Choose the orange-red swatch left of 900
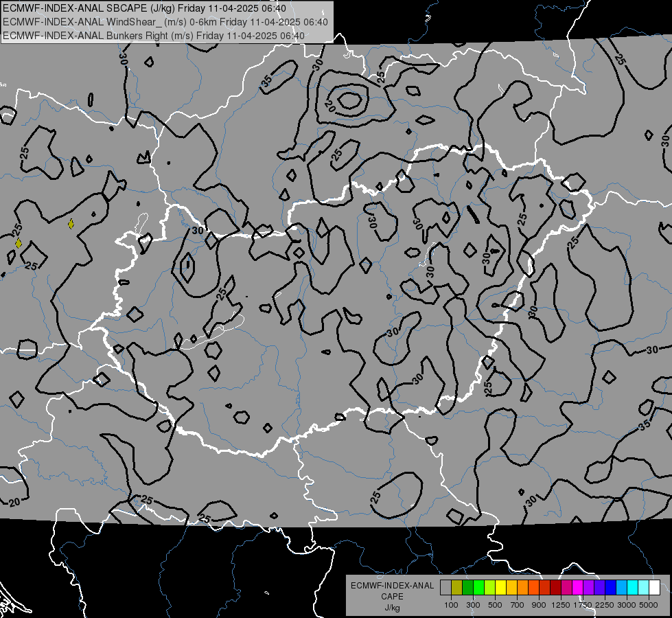The height and width of the screenshot is (618, 672). (533, 588)
